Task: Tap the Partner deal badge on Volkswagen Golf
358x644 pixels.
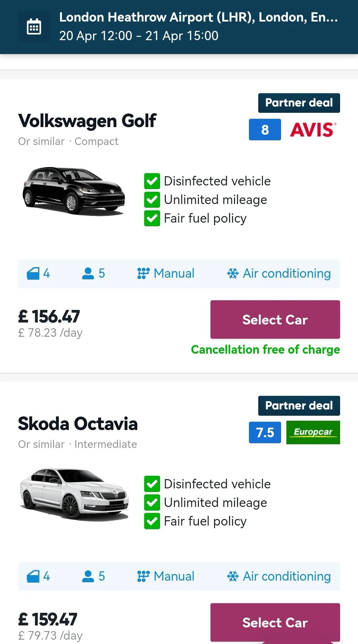Action: [x=299, y=103]
